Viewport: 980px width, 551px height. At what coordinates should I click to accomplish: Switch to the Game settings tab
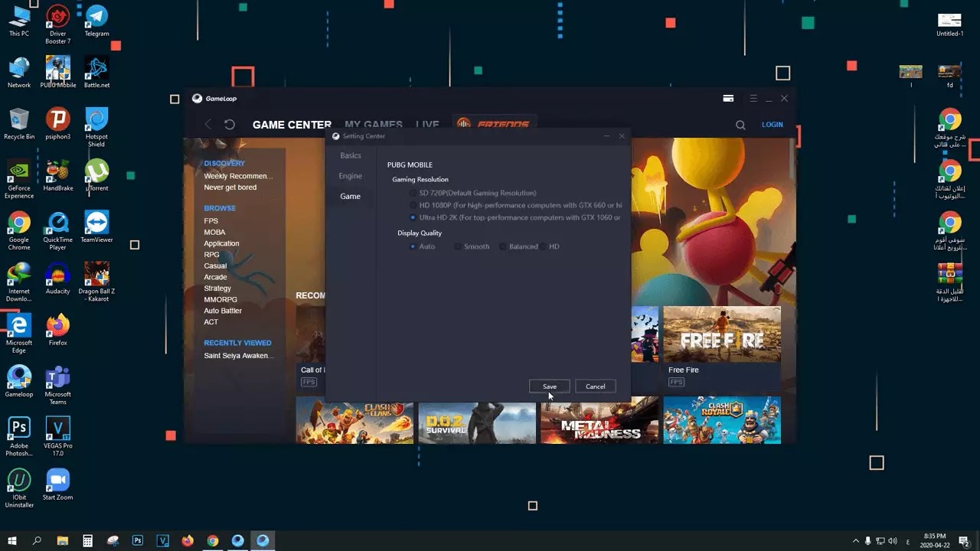[351, 197]
